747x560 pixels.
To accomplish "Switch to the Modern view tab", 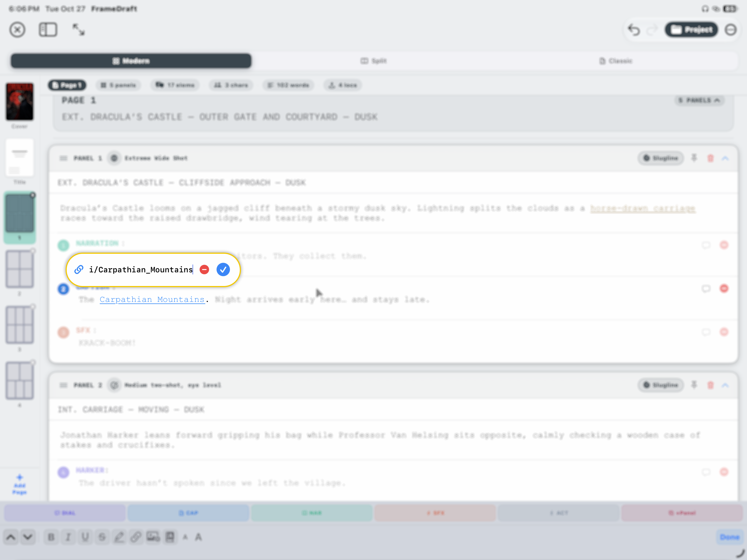I will [x=131, y=61].
